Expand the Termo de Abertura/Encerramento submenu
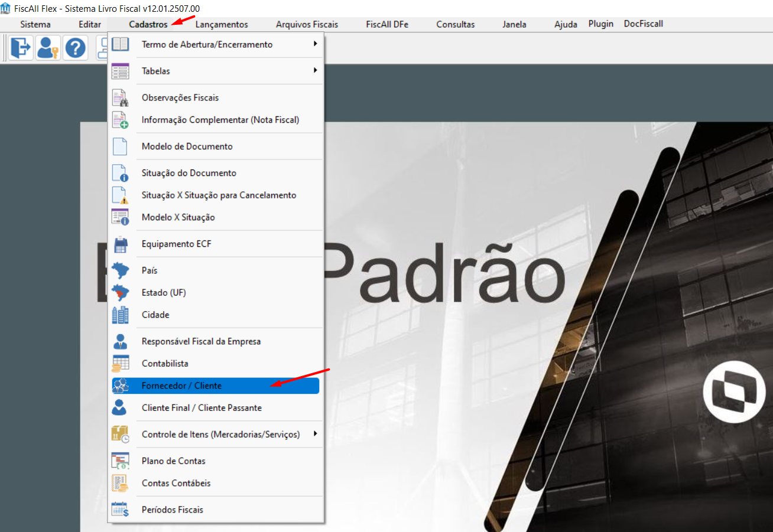Screen dimensions: 773x532 [216, 44]
